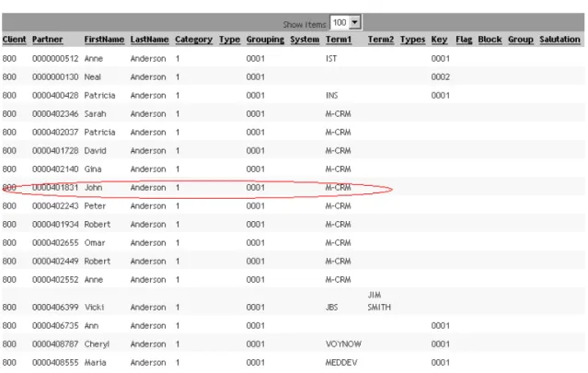Select first name Cheryl
This screenshot has height=373, width=588.
[x=97, y=344]
